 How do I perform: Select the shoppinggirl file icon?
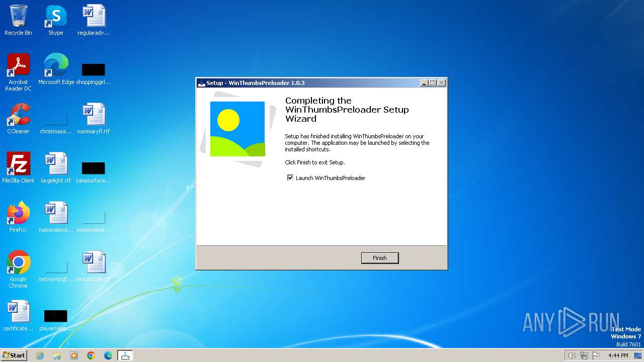pyautogui.click(x=94, y=73)
